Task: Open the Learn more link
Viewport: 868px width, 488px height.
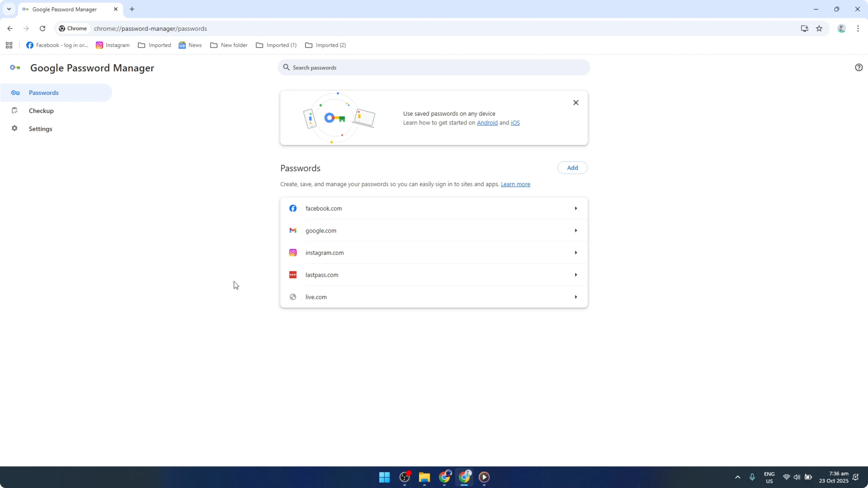Action: [x=515, y=184]
